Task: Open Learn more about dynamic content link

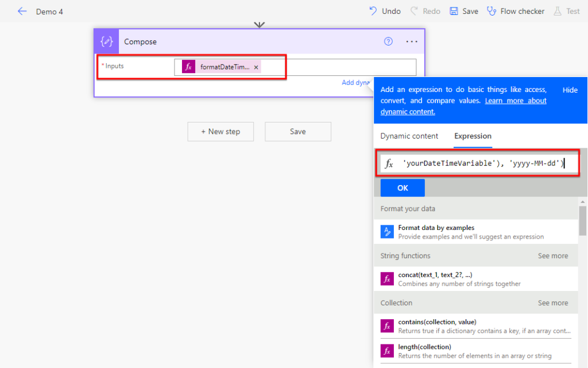Action: click(463, 106)
